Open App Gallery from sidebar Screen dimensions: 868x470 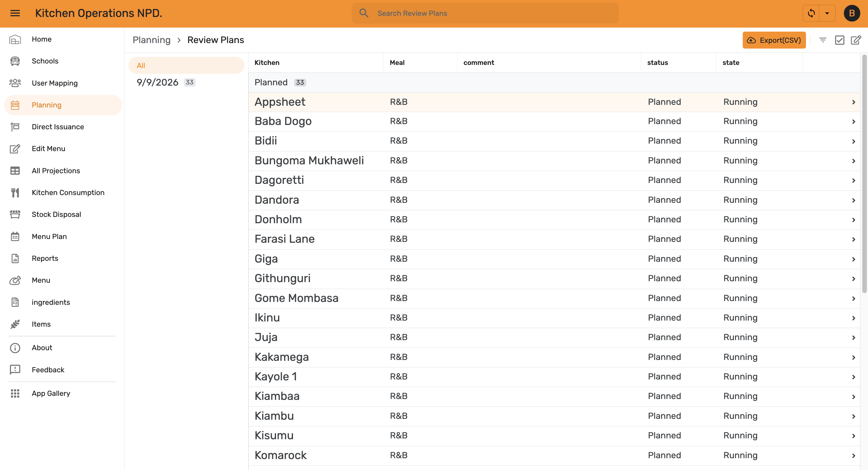[63, 393]
